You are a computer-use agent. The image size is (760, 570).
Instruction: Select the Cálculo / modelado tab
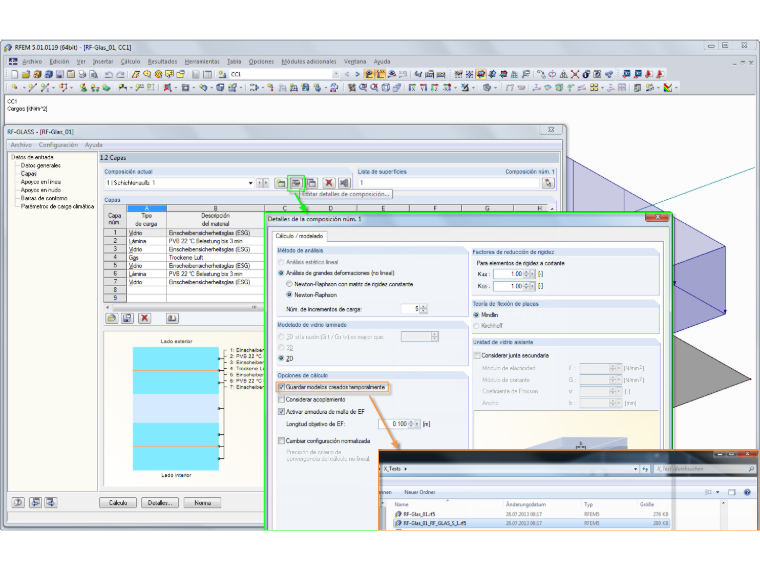tap(299, 236)
